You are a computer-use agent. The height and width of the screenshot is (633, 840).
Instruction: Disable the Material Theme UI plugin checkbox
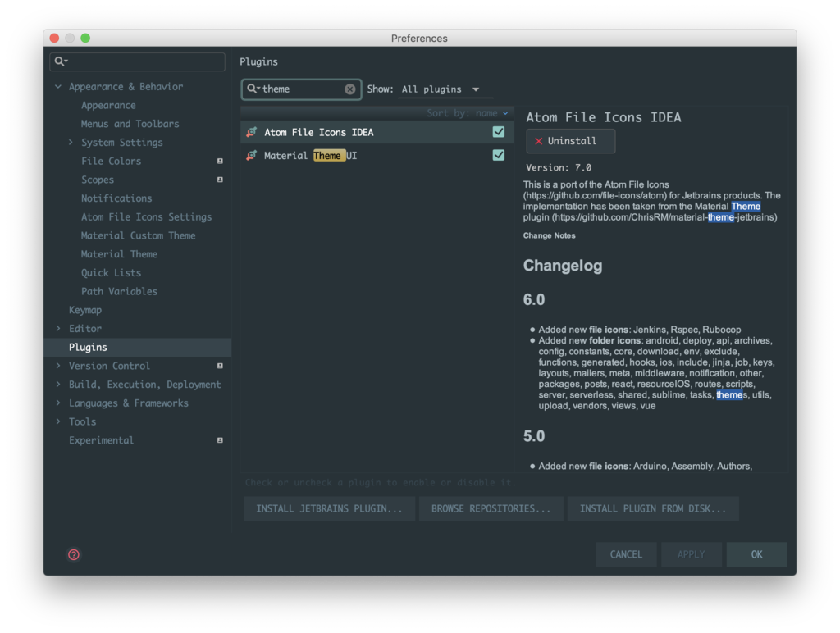click(498, 155)
